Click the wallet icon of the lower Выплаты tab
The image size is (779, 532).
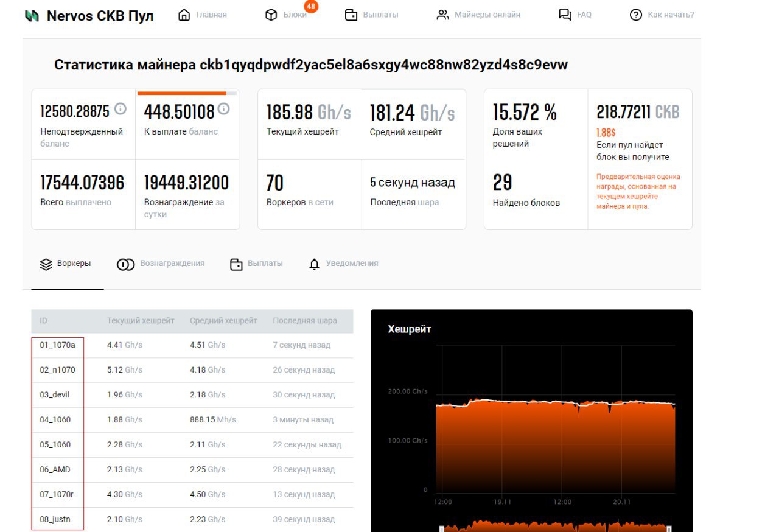(x=236, y=264)
